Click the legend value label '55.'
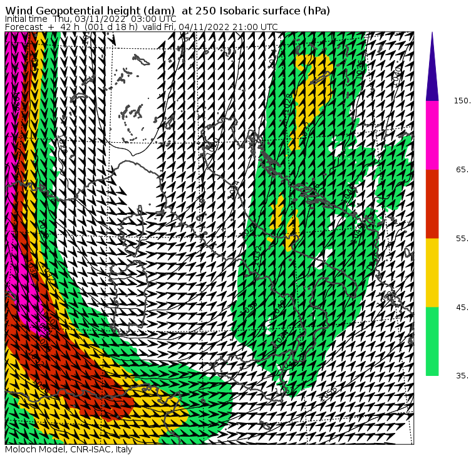Image resolution: width=476 pixels, height=458 pixels. coord(463,239)
